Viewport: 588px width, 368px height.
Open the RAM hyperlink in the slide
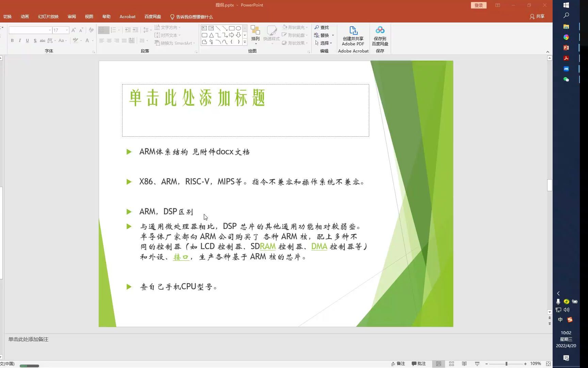(267, 246)
